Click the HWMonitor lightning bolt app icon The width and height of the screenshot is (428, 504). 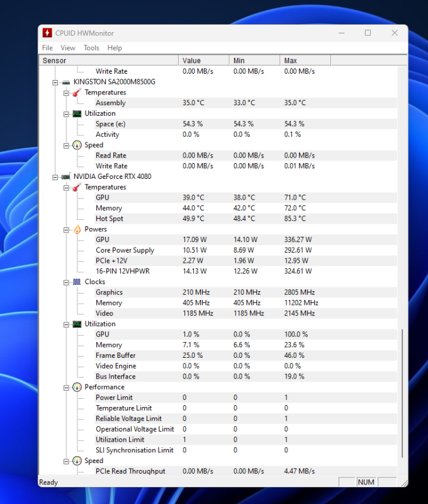[x=47, y=33]
